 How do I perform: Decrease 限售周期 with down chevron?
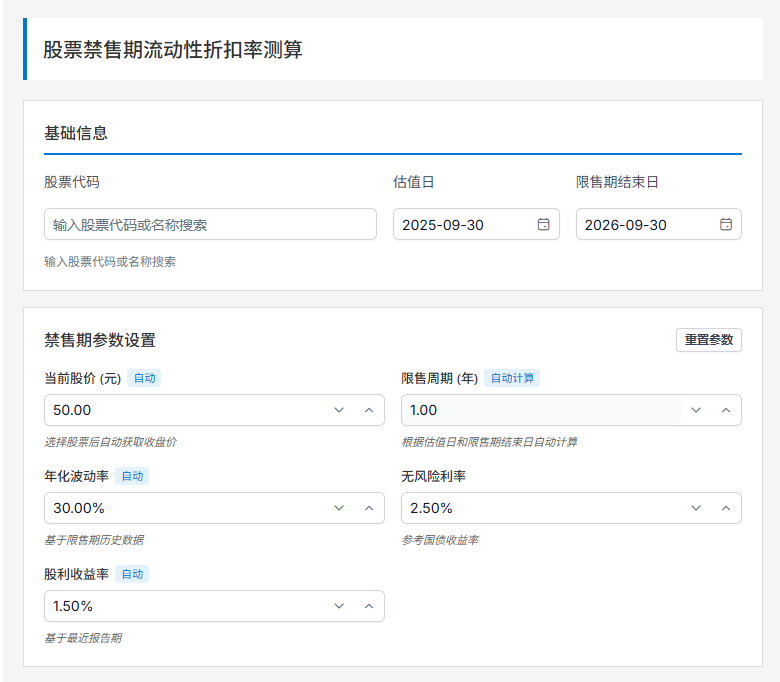[x=696, y=410]
